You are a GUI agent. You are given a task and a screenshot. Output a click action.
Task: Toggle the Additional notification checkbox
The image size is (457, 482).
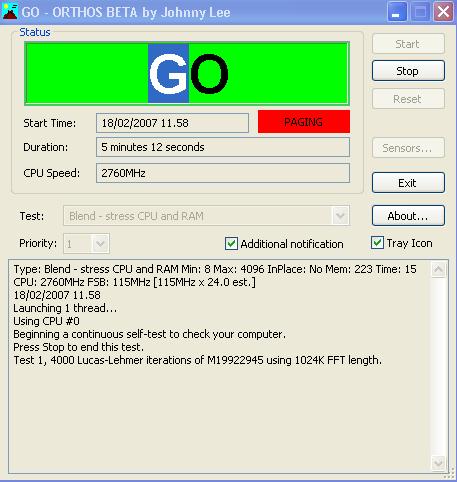[x=231, y=244]
